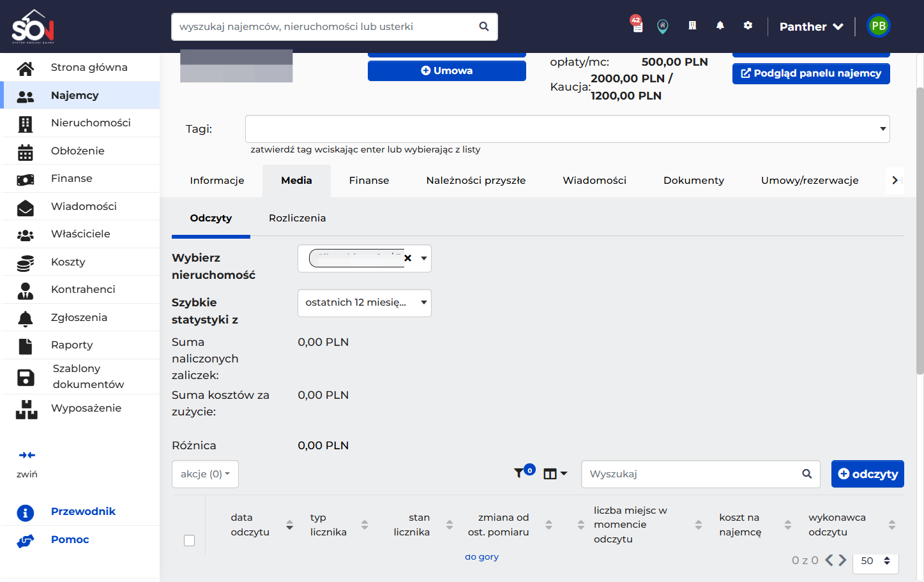
Task: Open the notifications calendar icon with badge 42
Action: [636, 24]
